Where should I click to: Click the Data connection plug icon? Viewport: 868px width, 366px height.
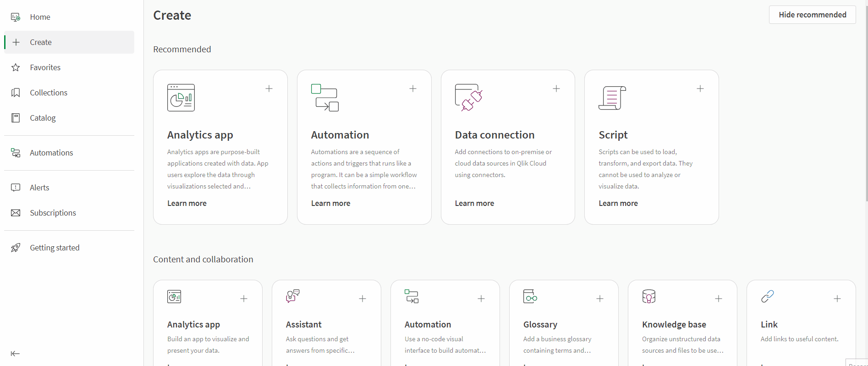click(x=469, y=98)
